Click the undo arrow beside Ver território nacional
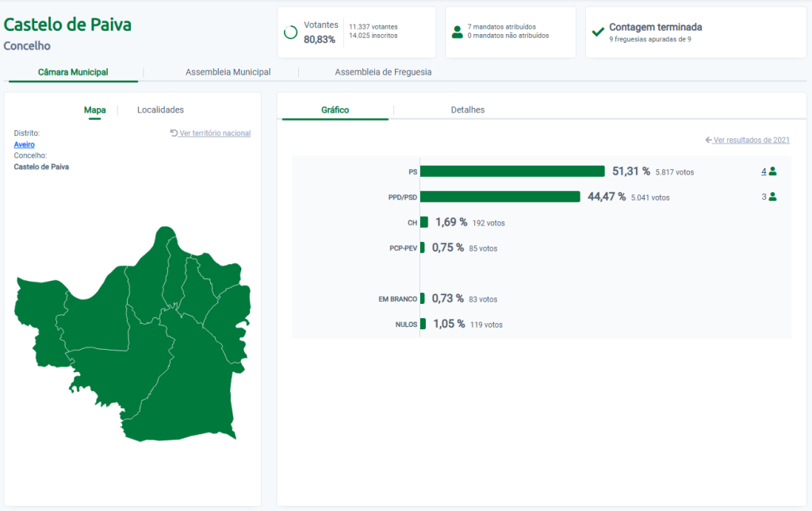 174,133
